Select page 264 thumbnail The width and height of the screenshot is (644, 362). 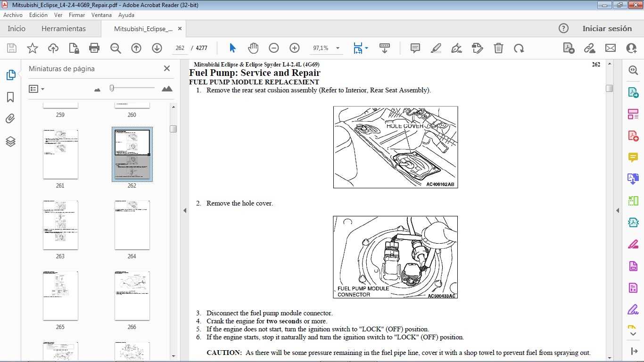point(132,225)
